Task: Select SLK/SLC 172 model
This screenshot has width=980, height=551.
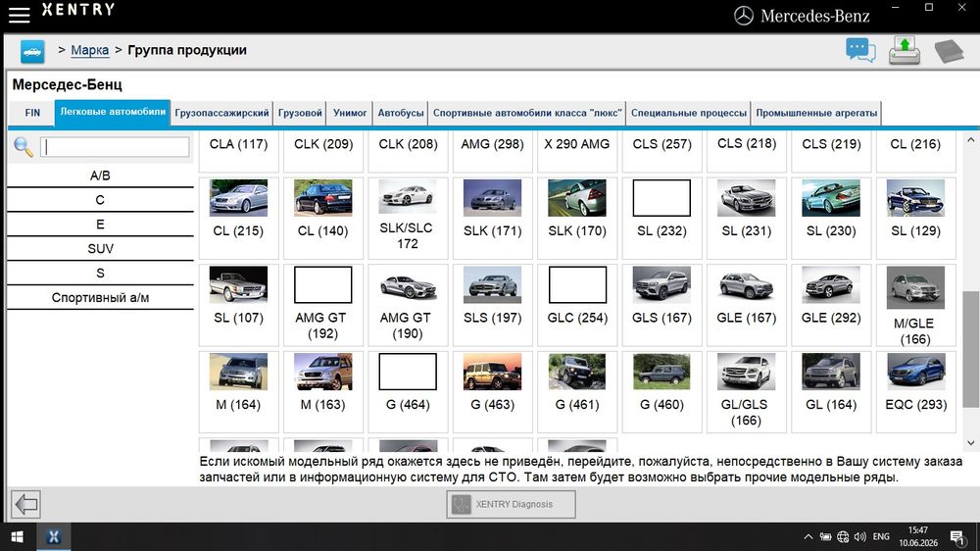Action: point(408,218)
